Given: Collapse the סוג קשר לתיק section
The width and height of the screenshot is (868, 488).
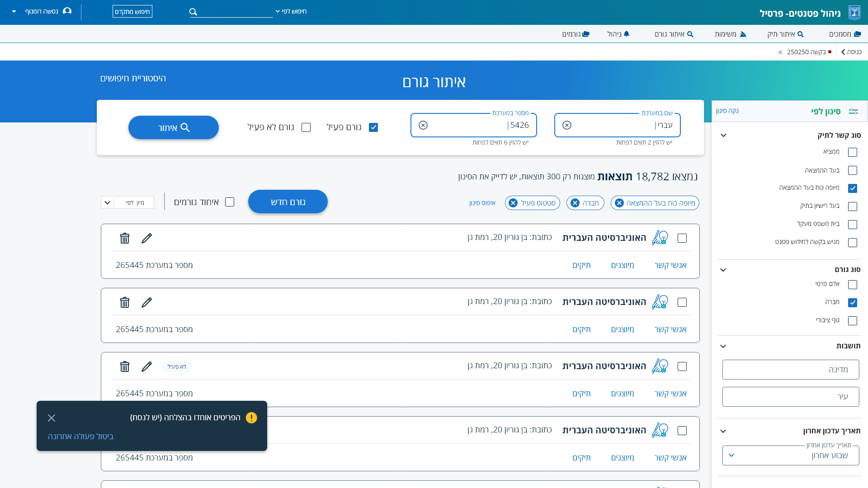Looking at the screenshot, I should 723,136.
